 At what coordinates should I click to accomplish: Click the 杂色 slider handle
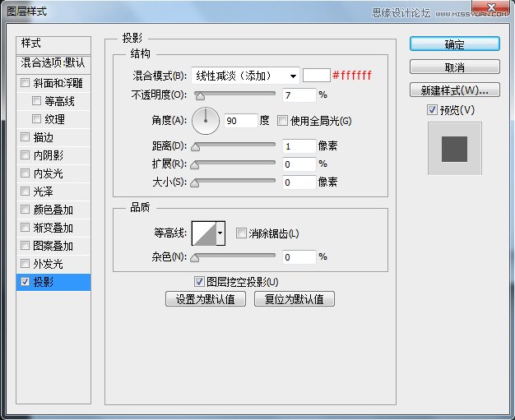195,258
